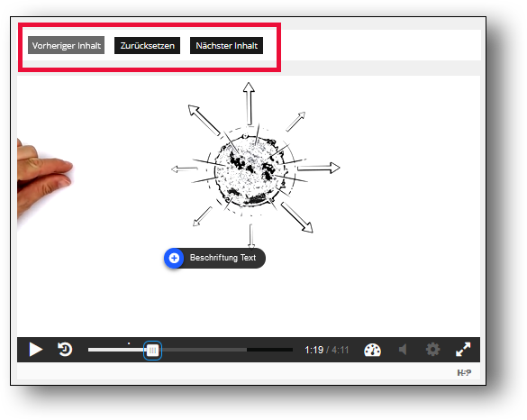Click the rewind 10 seconds icon

(65, 349)
